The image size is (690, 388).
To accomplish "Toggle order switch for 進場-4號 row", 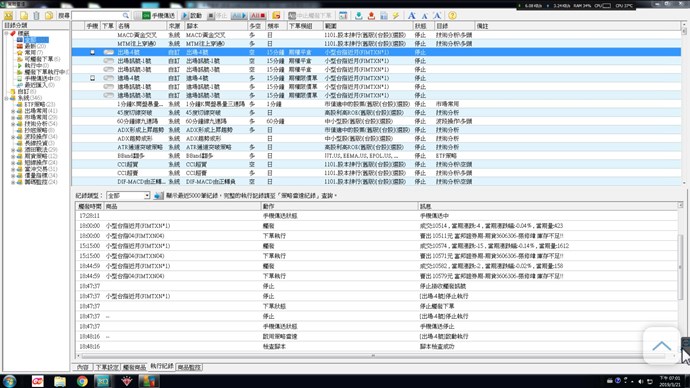I will (108, 78).
